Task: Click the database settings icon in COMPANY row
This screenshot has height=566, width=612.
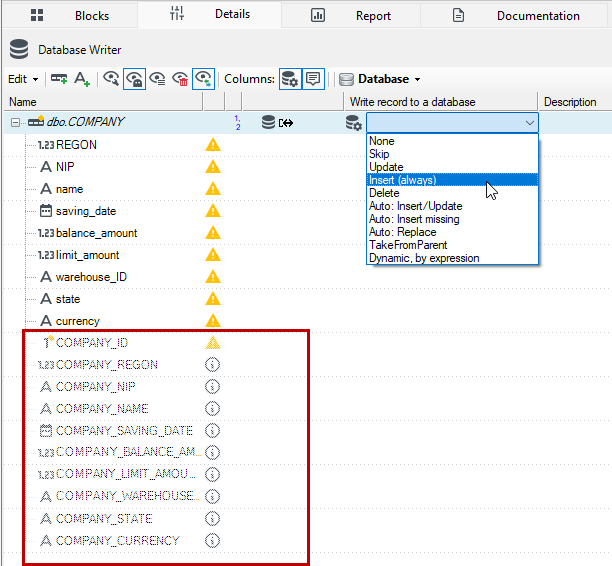Action: [x=354, y=123]
